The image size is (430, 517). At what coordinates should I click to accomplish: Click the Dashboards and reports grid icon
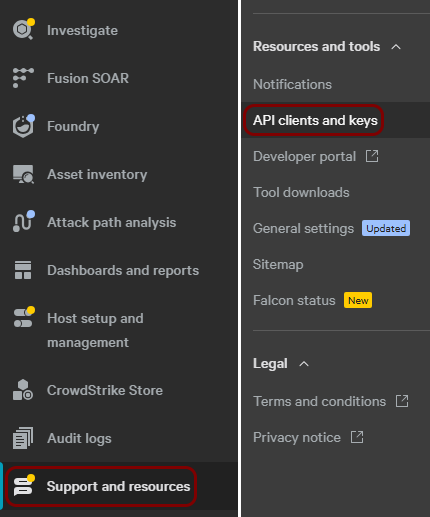click(x=23, y=270)
